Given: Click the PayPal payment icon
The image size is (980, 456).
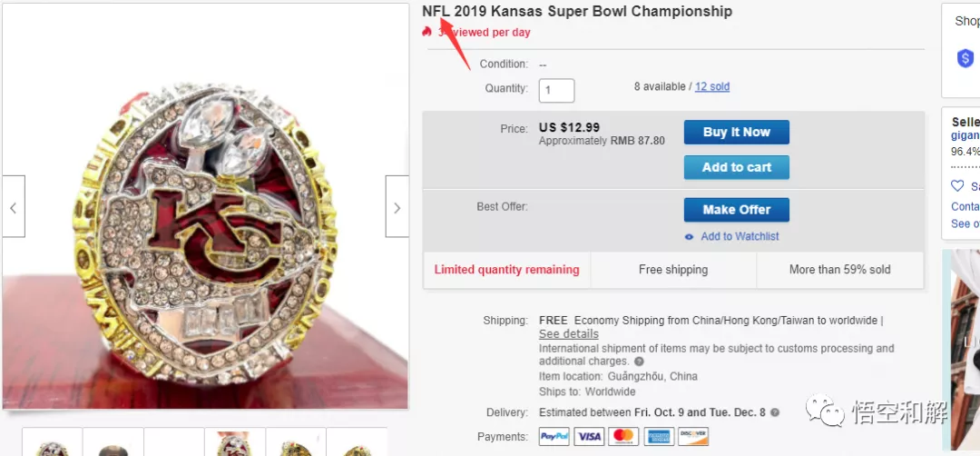Looking at the screenshot, I should [x=554, y=437].
